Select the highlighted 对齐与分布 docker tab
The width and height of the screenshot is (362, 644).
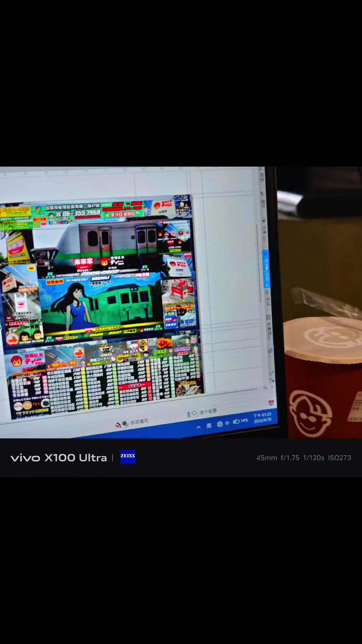pyautogui.click(x=266, y=268)
